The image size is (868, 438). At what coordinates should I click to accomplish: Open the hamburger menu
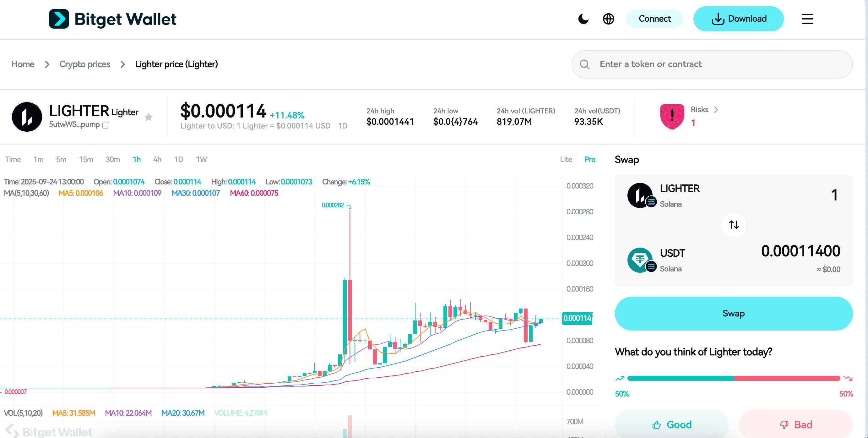(807, 19)
